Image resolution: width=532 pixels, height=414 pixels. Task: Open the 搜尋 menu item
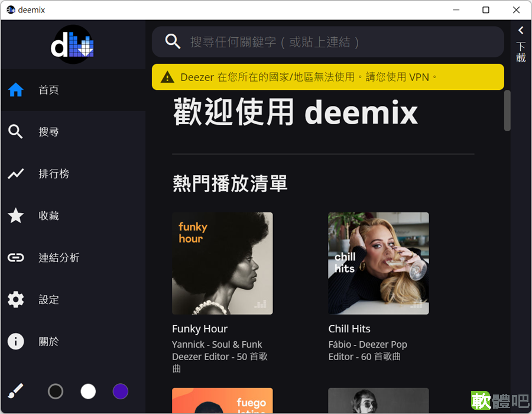pyautogui.click(x=73, y=132)
